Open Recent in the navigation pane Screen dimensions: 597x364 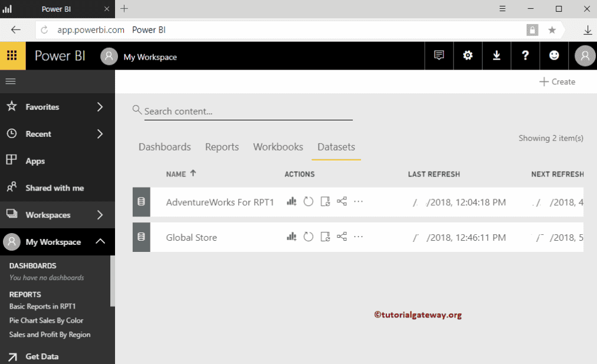tap(38, 134)
